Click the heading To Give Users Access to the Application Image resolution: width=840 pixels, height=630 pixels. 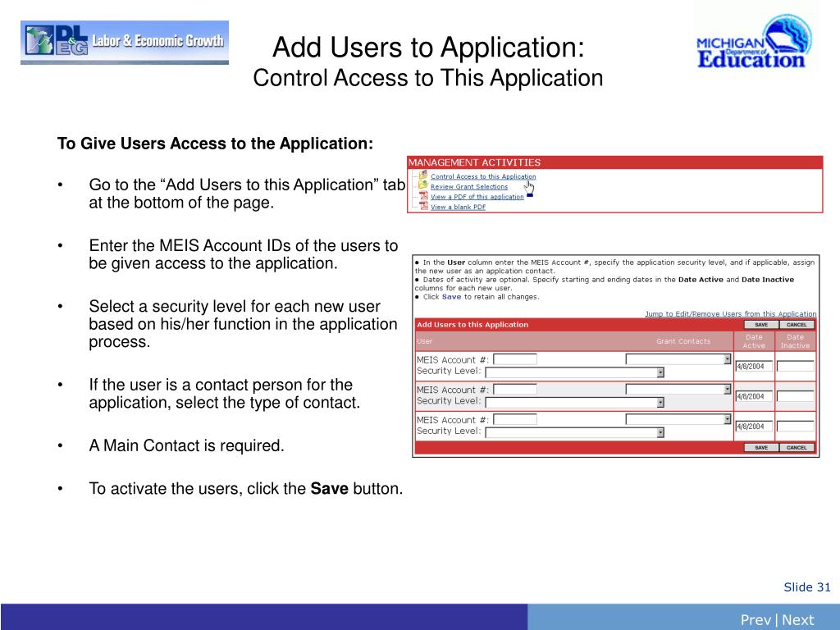coord(216,144)
